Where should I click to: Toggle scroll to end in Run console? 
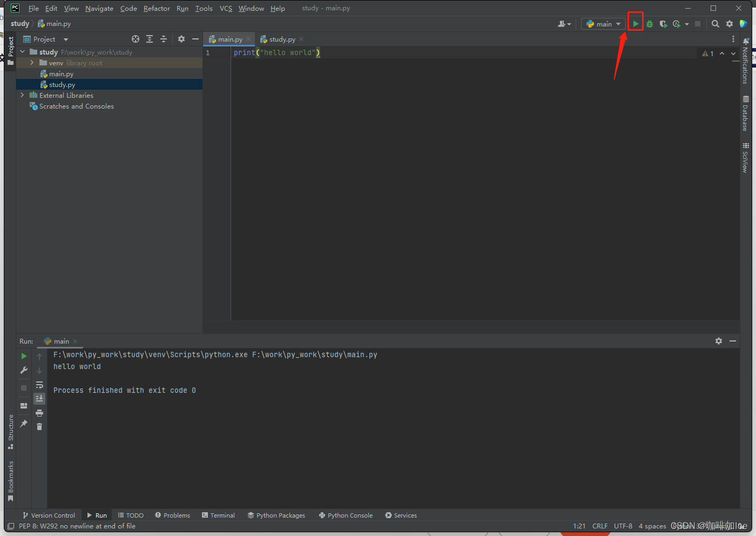39,399
